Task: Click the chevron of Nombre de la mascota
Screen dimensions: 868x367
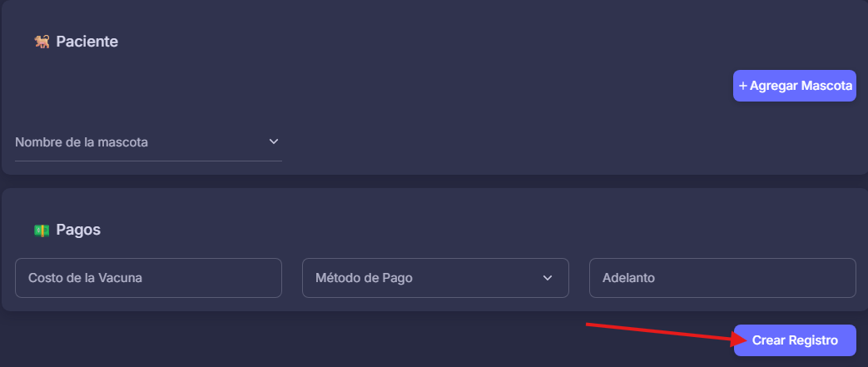Action: (274, 141)
